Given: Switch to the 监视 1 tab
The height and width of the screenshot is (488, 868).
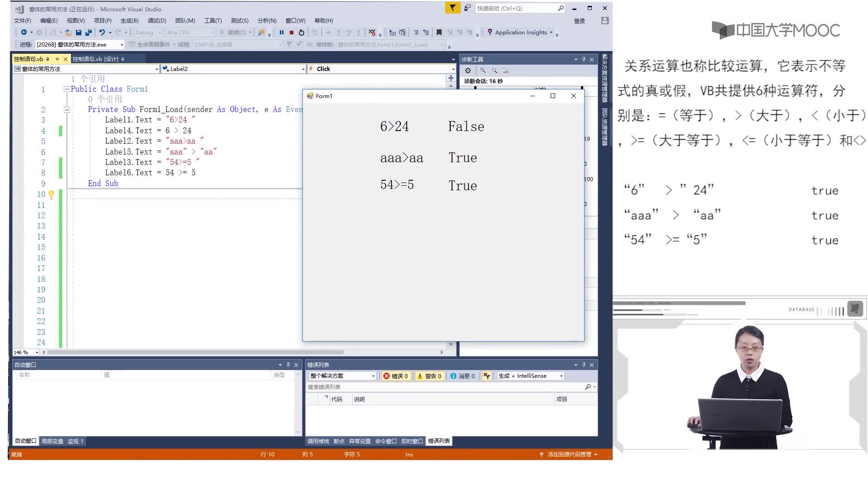Looking at the screenshot, I should 75,441.
